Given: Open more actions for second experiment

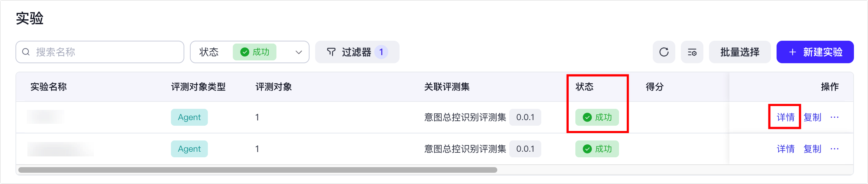Looking at the screenshot, I should coord(834,149).
